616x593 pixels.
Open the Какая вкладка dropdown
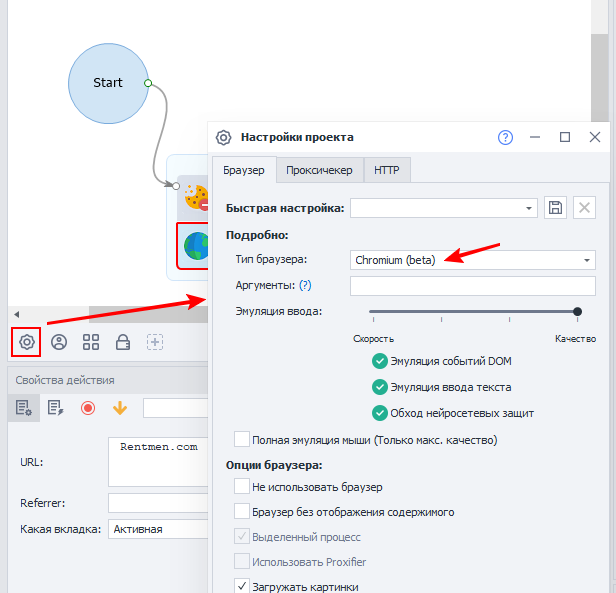coord(158,529)
